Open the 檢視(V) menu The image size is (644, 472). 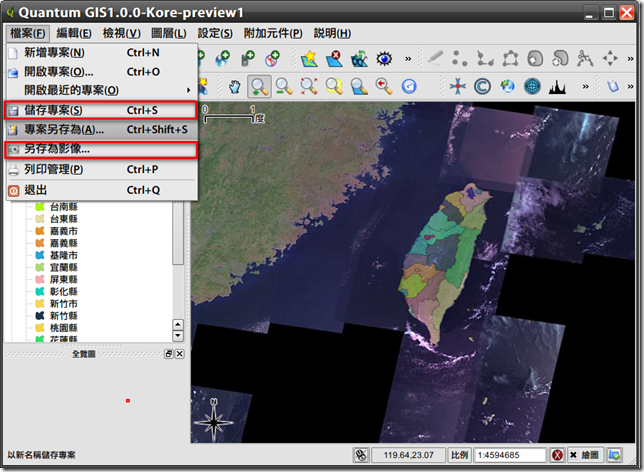pyautogui.click(x=122, y=33)
